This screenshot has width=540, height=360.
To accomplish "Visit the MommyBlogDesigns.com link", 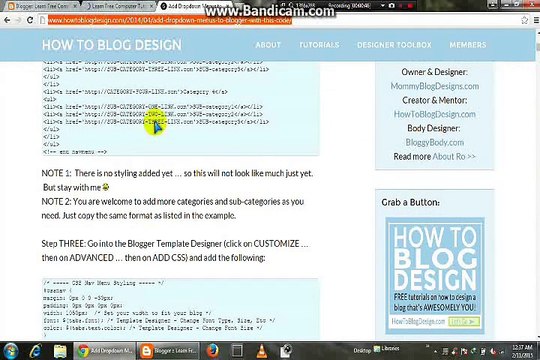I will click(x=435, y=86).
